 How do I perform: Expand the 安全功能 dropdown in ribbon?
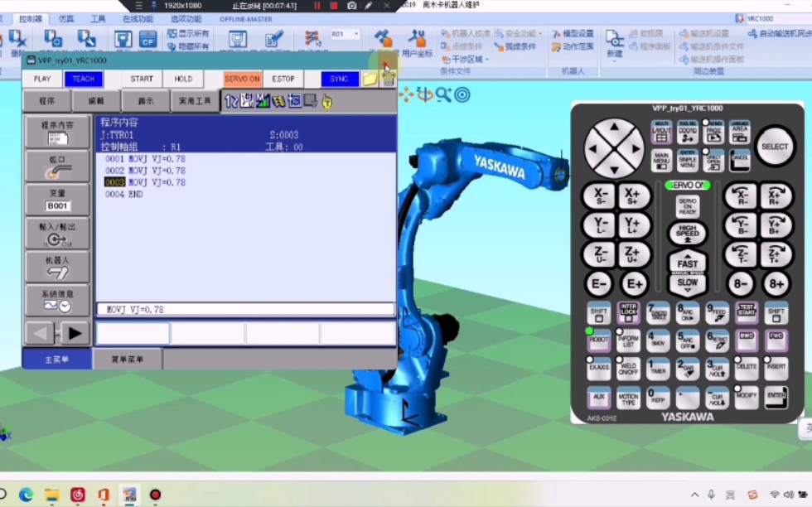click(518, 34)
